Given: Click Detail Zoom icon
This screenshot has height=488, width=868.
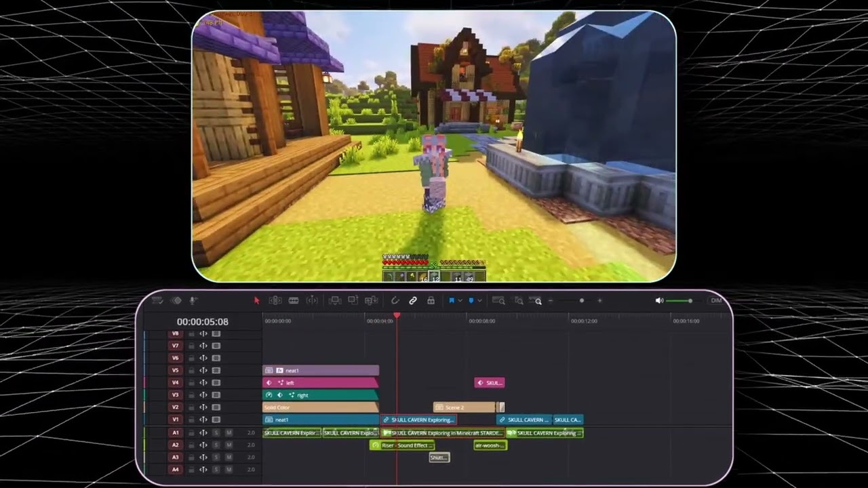Looking at the screenshot, I should [519, 300].
